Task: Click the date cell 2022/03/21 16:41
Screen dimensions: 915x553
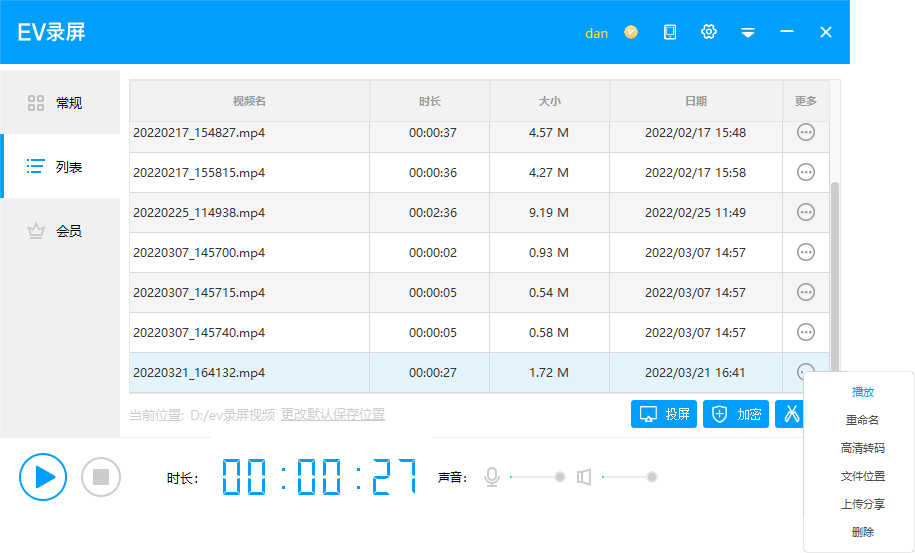Action: click(695, 373)
